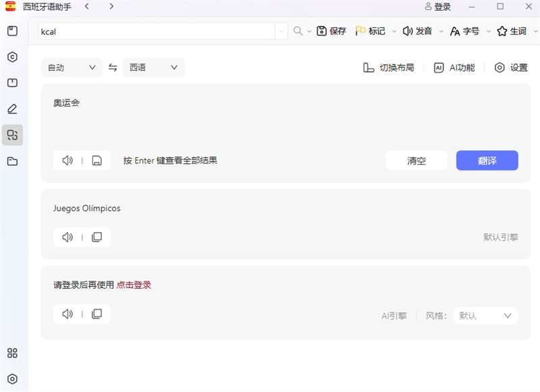The image size is (540, 392).
Task: Open the folder icon in left sidebar
Action: 12,161
